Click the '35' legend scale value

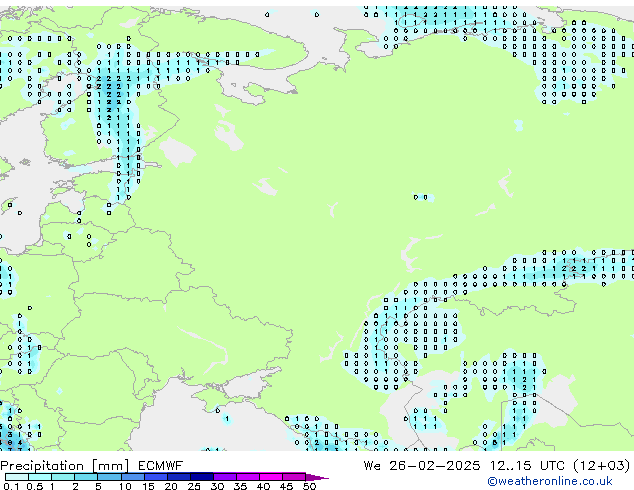(x=240, y=486)
